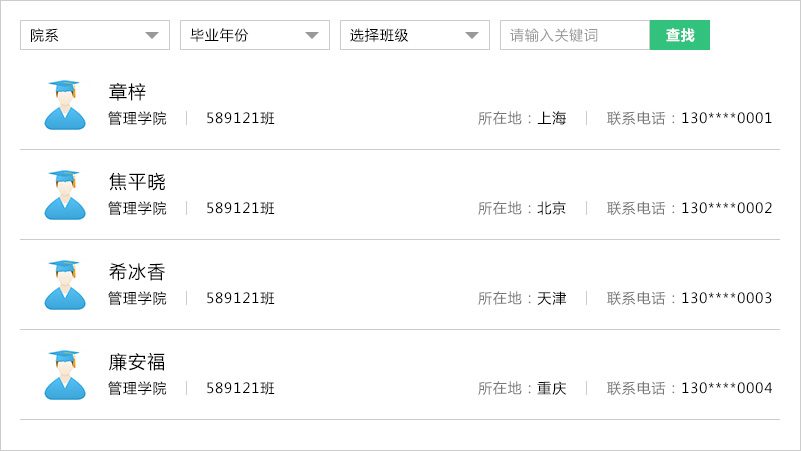Click the arrow of the 选择班级 selector
The height and width of the screenshot is (451, 801).
[472, 35]
